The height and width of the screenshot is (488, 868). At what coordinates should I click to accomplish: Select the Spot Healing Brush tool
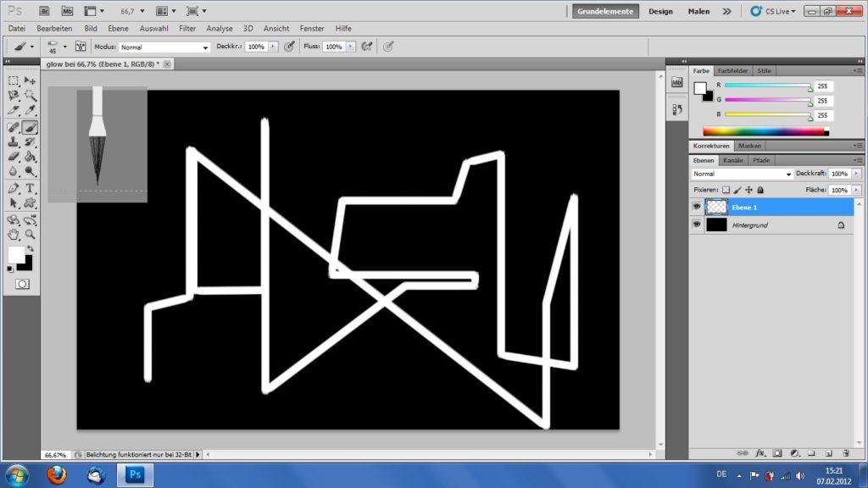14,127
